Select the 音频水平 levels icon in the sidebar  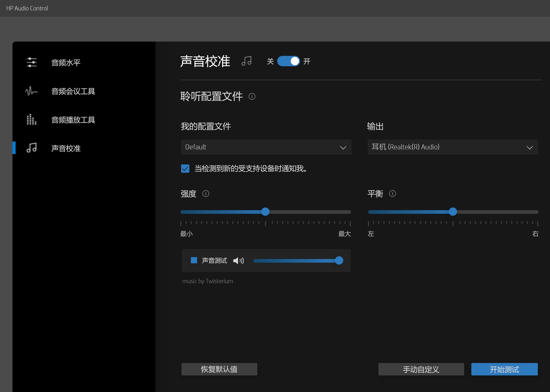[x=31, y=62]
